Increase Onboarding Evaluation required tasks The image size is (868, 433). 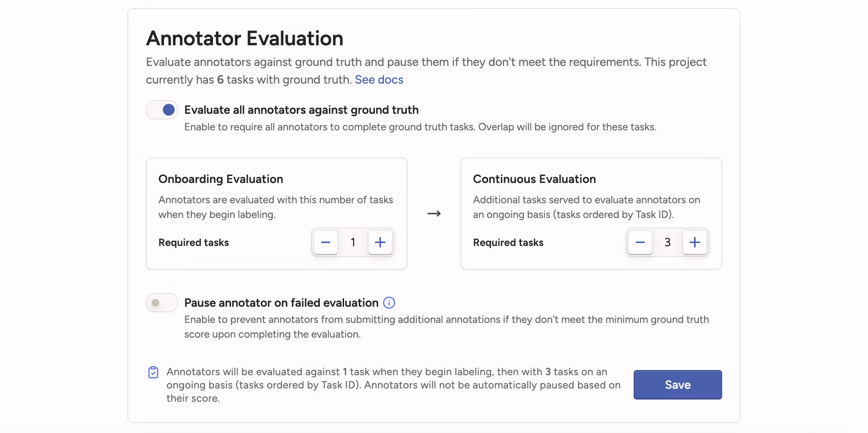(x=380, y=242)
